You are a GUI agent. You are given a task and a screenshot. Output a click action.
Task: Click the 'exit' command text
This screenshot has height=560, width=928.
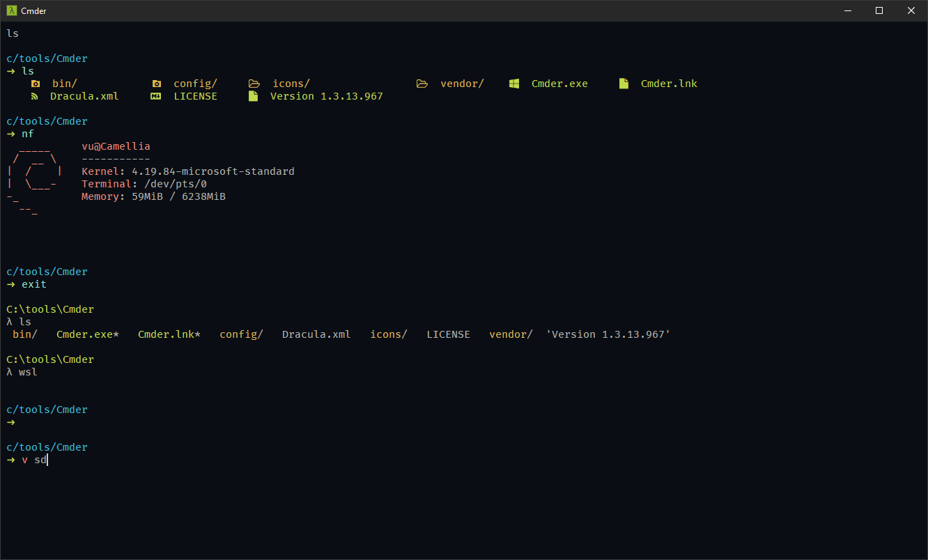tap(34, 284)
